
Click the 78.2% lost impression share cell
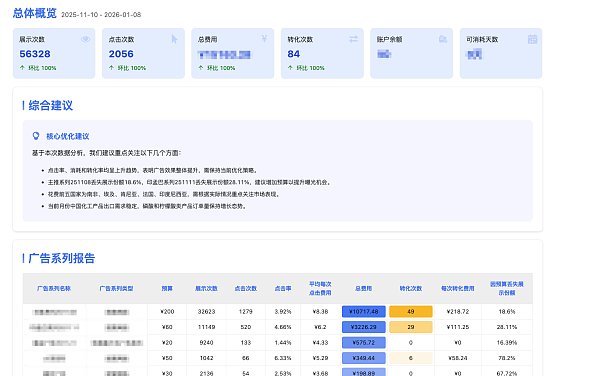click(x=507, y=358)
